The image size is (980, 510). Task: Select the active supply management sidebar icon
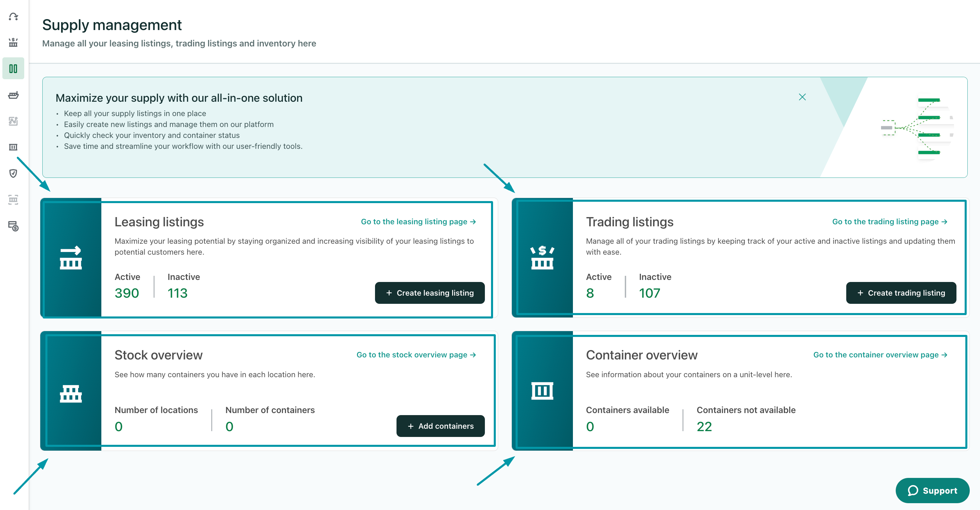[x=13, y=69]
